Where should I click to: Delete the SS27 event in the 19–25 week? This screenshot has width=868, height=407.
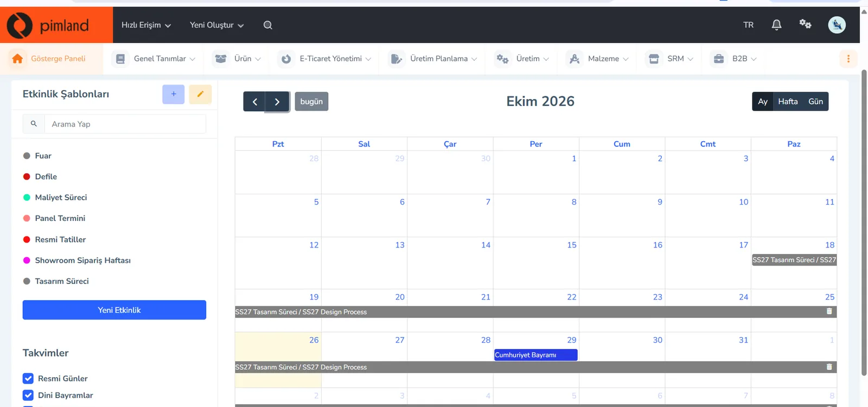point(829,311)
